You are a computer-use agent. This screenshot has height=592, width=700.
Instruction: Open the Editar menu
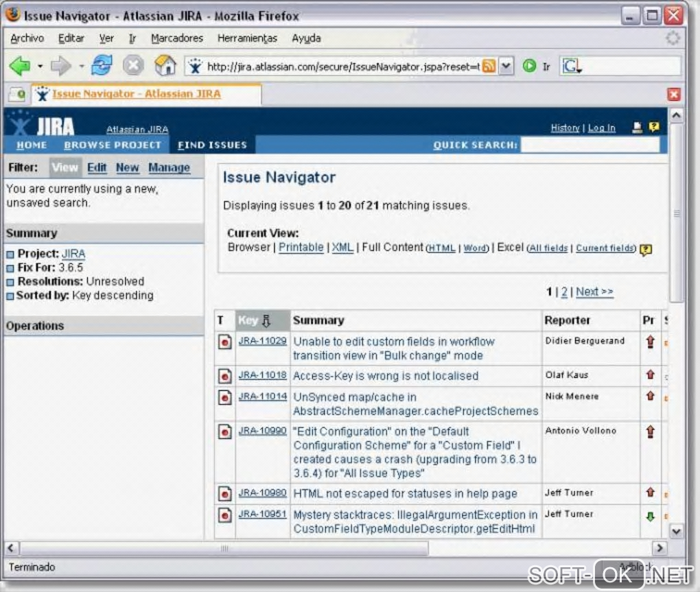pos(71,38)
